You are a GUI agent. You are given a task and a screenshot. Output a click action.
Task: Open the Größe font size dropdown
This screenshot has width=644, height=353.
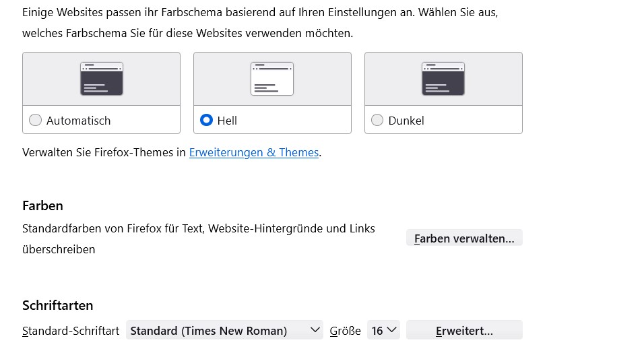383,331
